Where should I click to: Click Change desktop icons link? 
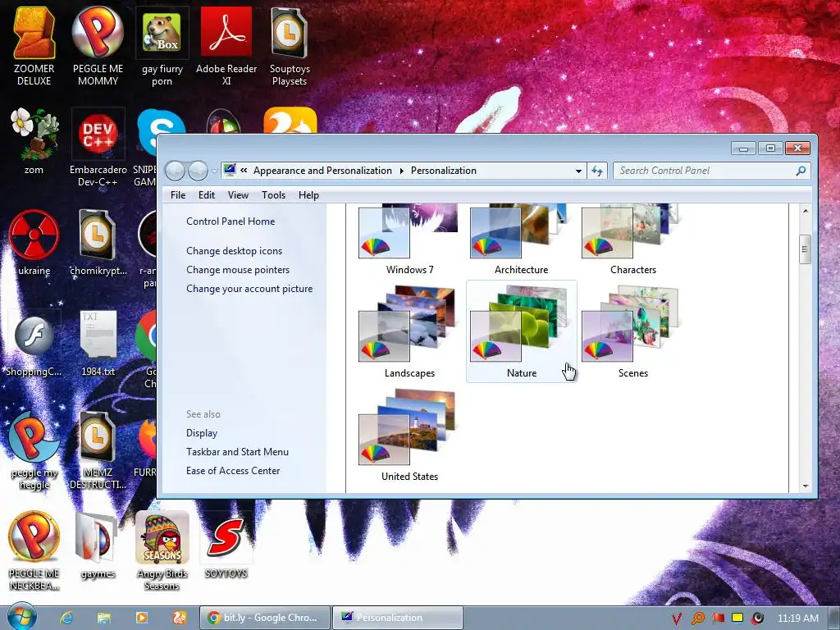point(234,251)
